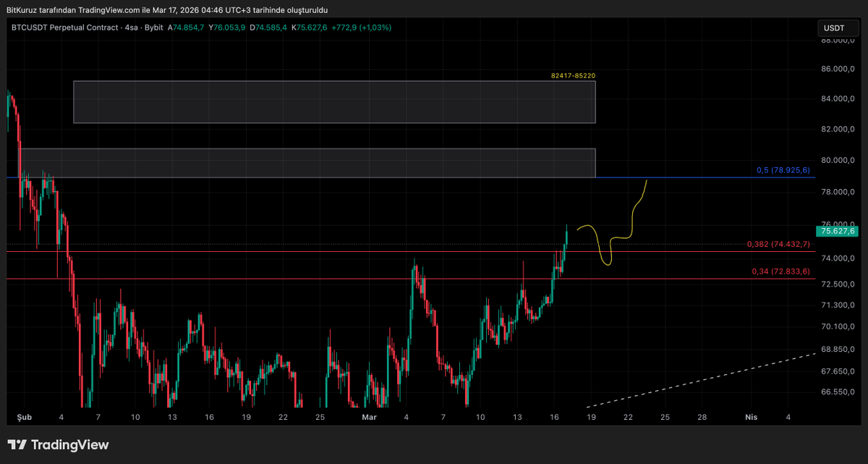Click the change value +772,9 (+1,03%)
The height and width of the screenshot is (464, 868).
click(x=361, y=28)
